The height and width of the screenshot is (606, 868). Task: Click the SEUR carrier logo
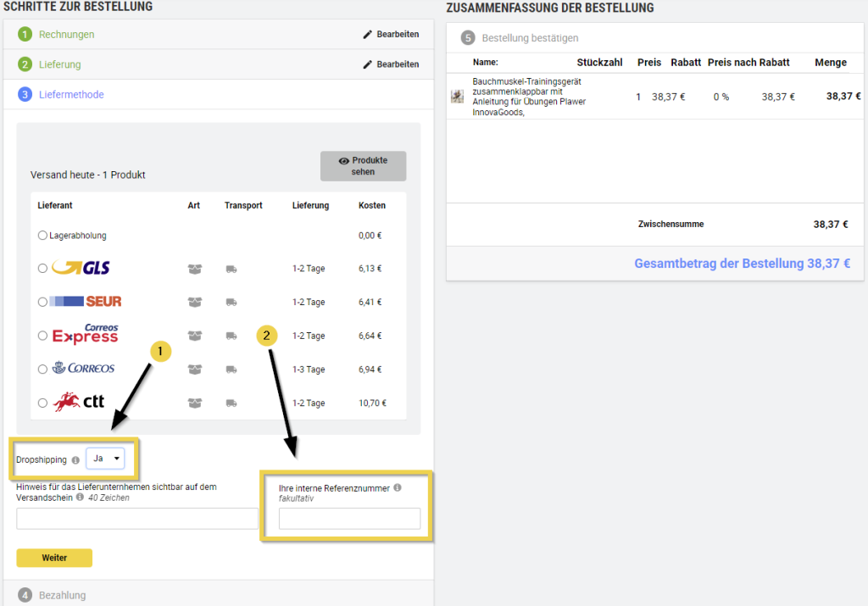tap(85, 302)
